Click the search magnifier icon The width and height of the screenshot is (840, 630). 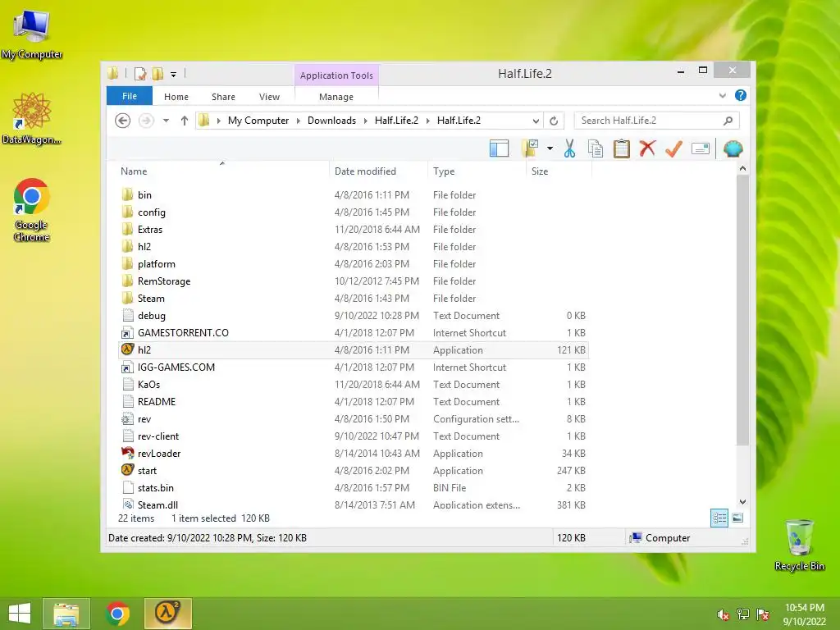[x=728, y=121]
